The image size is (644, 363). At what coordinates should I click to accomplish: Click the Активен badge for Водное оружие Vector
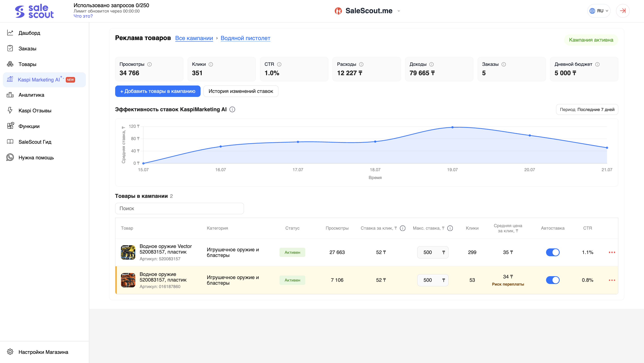[292, 252]
